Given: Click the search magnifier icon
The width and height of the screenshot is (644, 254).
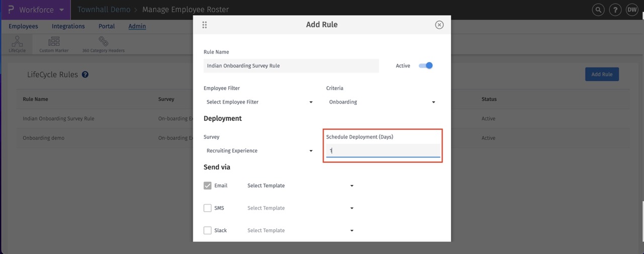Looking at the screenshot, I should (598, 10).
